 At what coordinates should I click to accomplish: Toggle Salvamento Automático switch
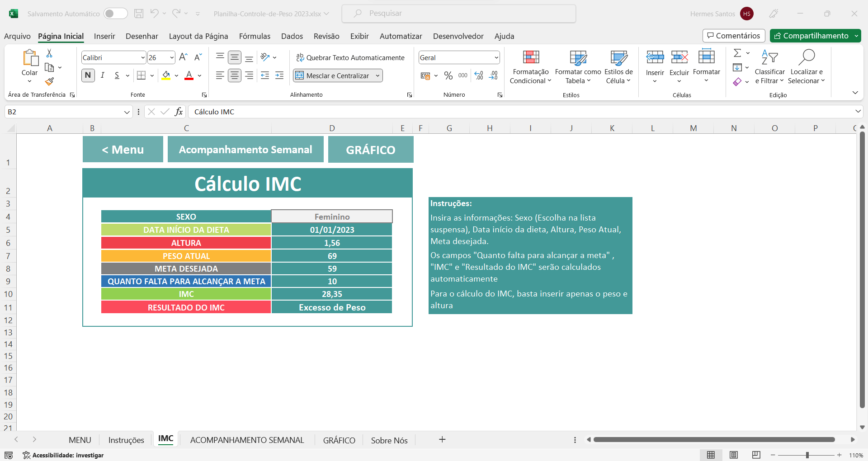click(115, 14)
